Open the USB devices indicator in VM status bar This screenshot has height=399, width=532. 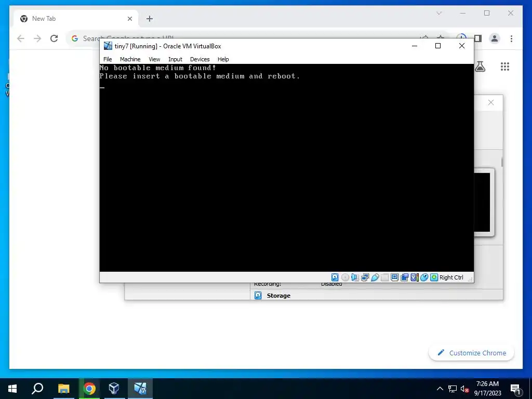[x=375, y=277]
